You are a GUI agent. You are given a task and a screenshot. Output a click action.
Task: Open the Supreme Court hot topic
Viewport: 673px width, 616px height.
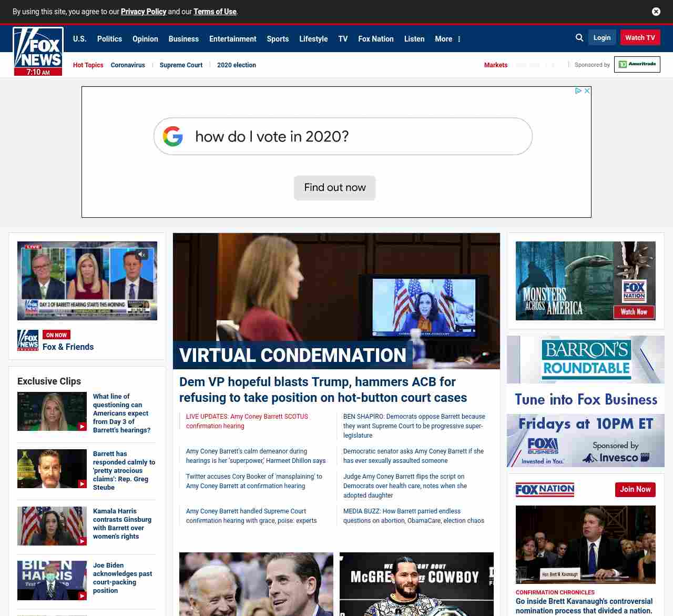tap(181, 65)
